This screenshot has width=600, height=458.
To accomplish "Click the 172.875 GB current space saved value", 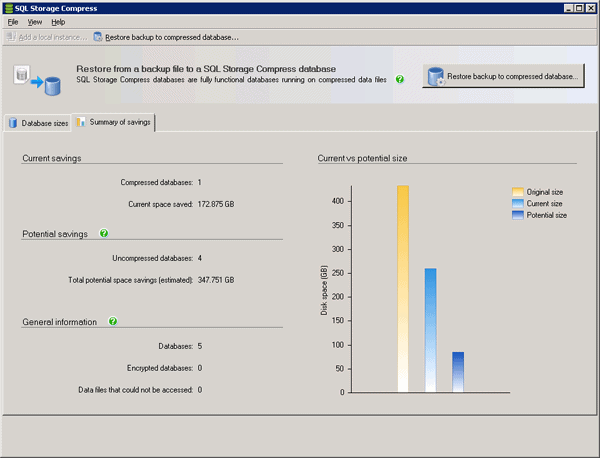I will [x=216, y=204].
